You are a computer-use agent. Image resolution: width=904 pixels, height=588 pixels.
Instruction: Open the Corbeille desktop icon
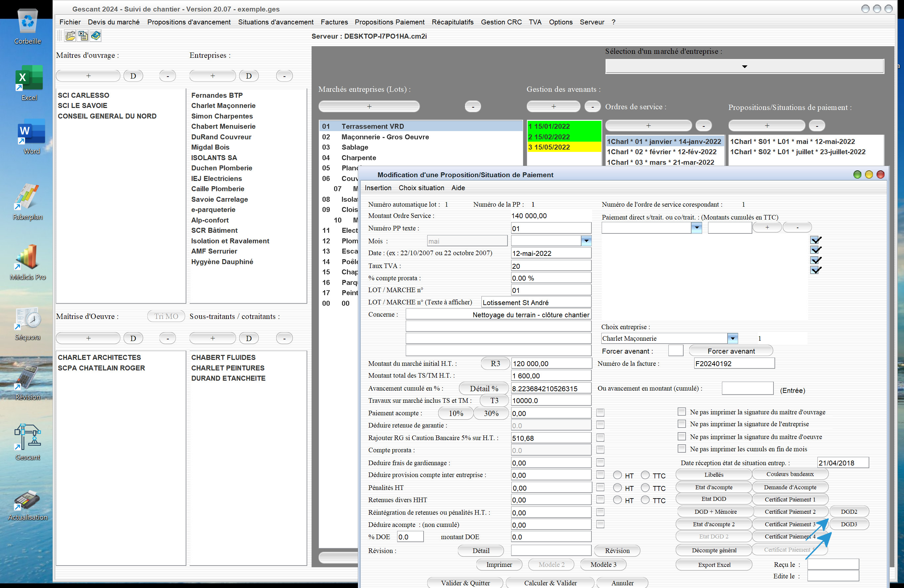click(x=27, y=27)
